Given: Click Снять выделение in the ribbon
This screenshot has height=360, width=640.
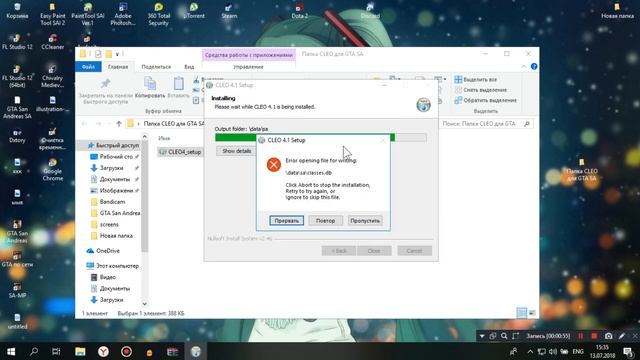Looking at the screenshot, I should point(481,90).
